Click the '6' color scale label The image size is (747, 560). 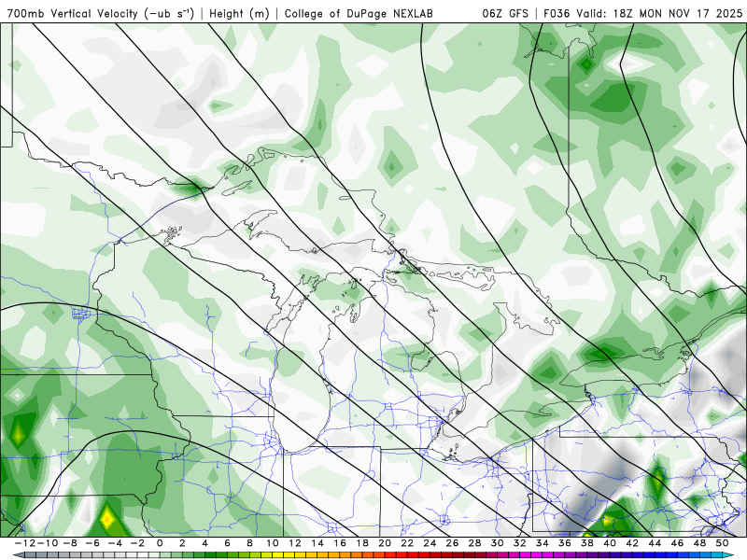click(227, 543)
